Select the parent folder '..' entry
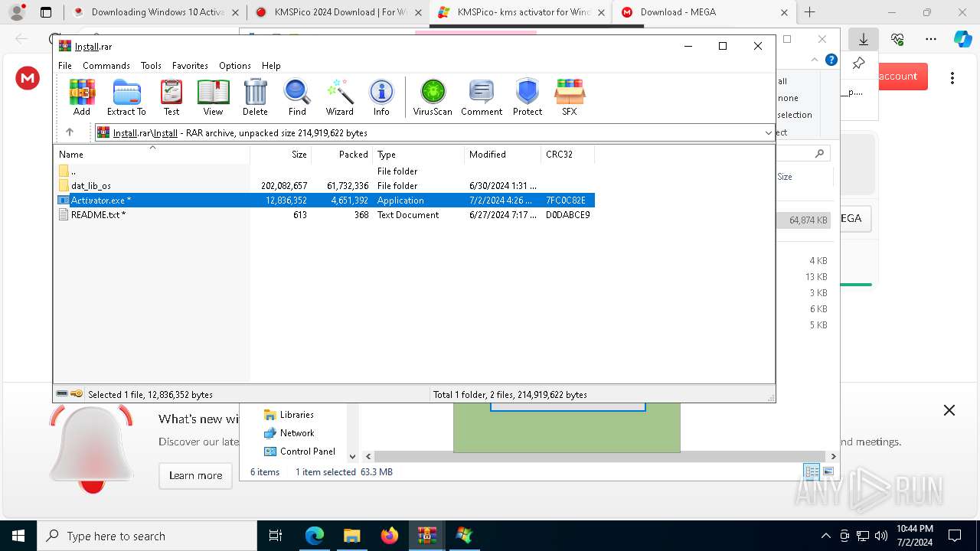The image size is (980, 551). click(x=325, y=171)
